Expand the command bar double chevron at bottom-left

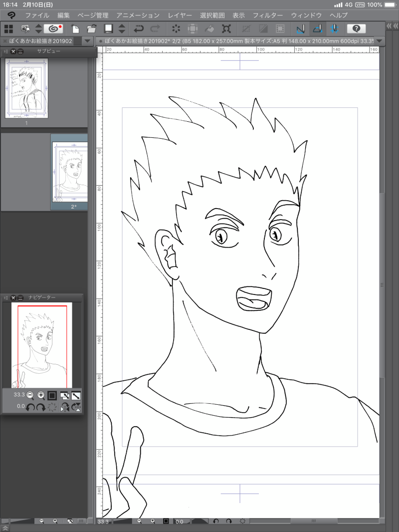(x=5, y=529)
